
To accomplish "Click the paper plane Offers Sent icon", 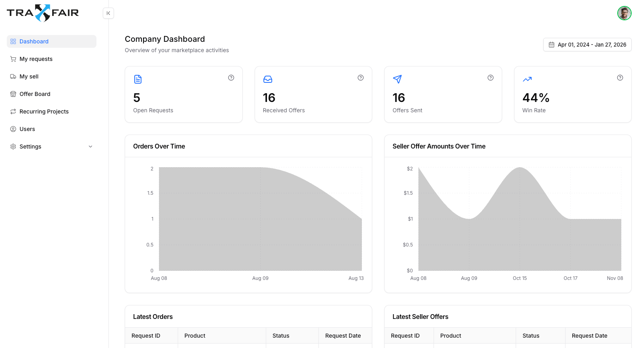I will point(397,79).
